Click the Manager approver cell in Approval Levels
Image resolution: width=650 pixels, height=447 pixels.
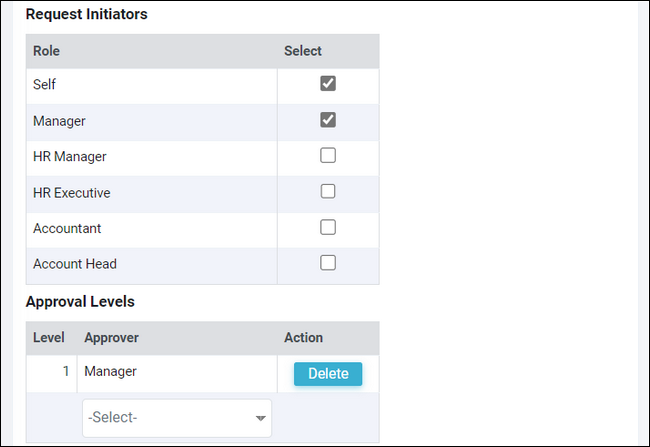(x=111, y=372)
